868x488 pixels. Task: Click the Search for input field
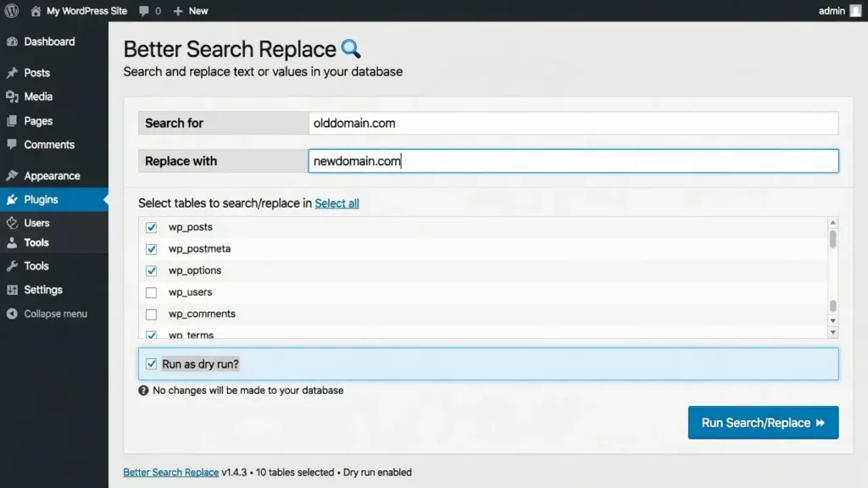coord(574,123)
